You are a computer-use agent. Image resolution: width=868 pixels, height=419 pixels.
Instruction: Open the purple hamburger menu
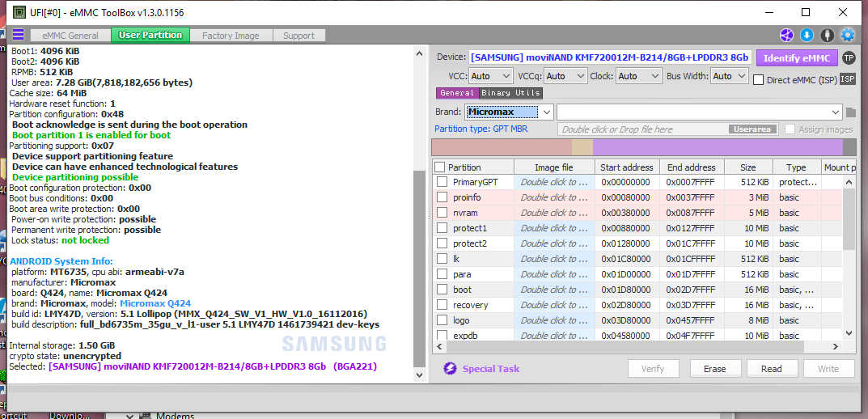point(19,35)
